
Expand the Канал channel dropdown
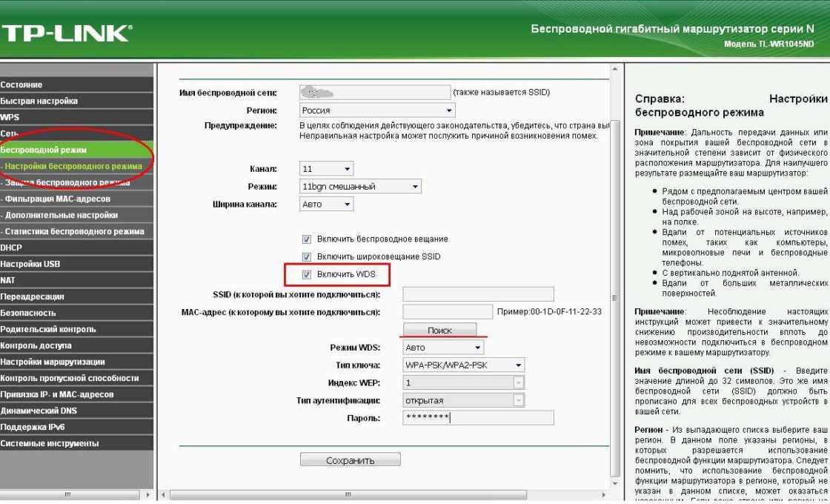[x=326, y=169]
